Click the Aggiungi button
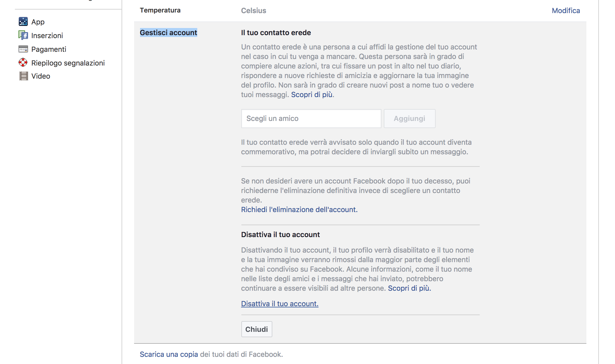The height and width of the screenshot is (364, 615). (409, 119)
